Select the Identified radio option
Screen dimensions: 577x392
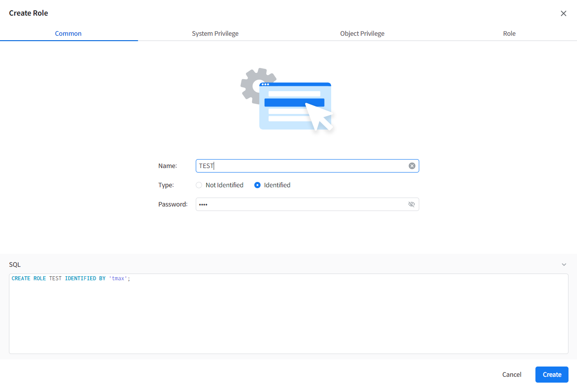click(x=257, y=185)
